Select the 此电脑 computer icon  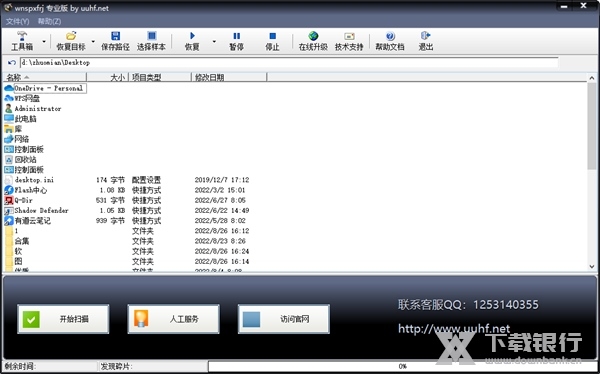click(x=9, y=119)
